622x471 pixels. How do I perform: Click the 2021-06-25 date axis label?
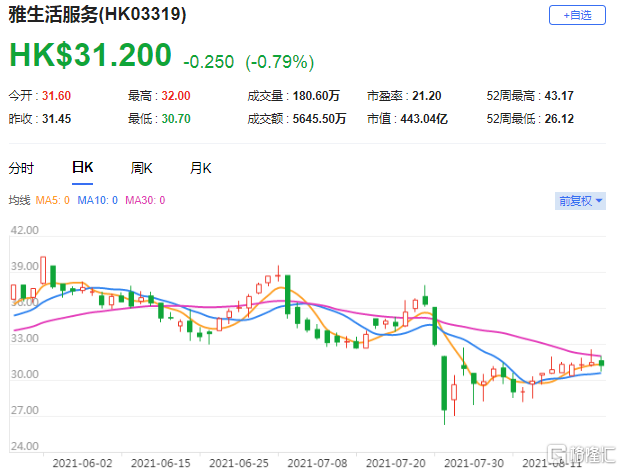coord(239,463)
